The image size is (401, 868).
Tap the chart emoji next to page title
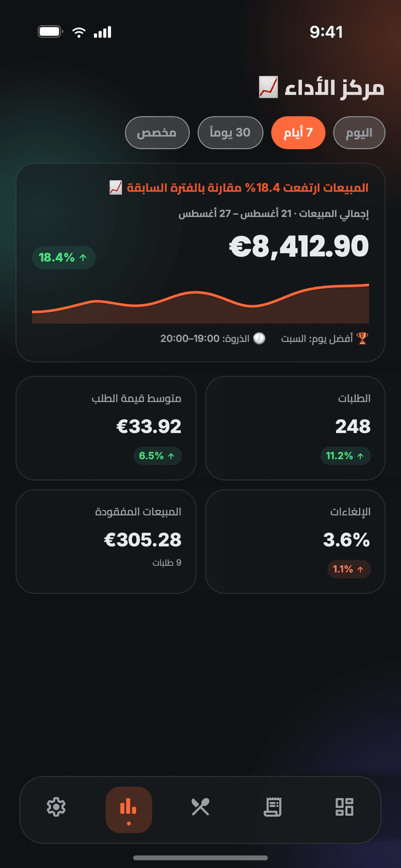pos(268,87)
